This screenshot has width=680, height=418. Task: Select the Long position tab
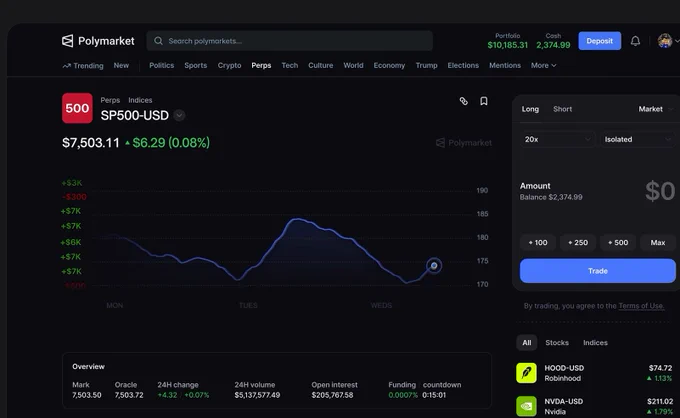pyautogui.click(x=530, y=109)
